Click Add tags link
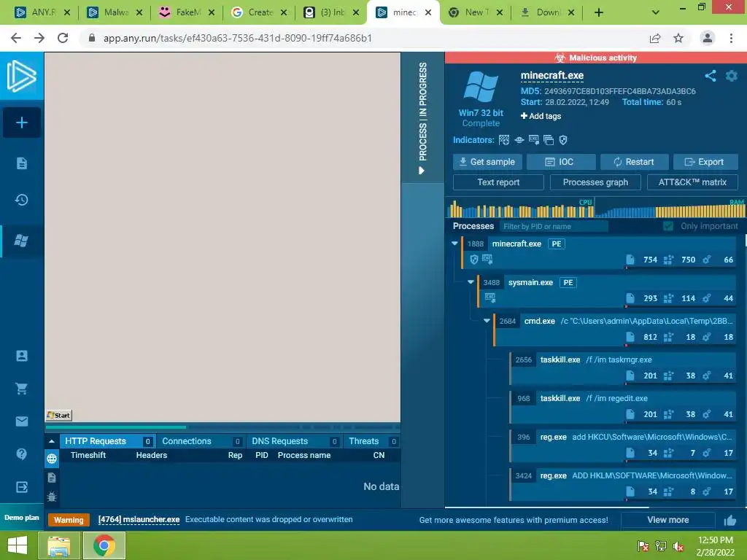The width and height of the screenshot is (747, 560). pos(541,116)
